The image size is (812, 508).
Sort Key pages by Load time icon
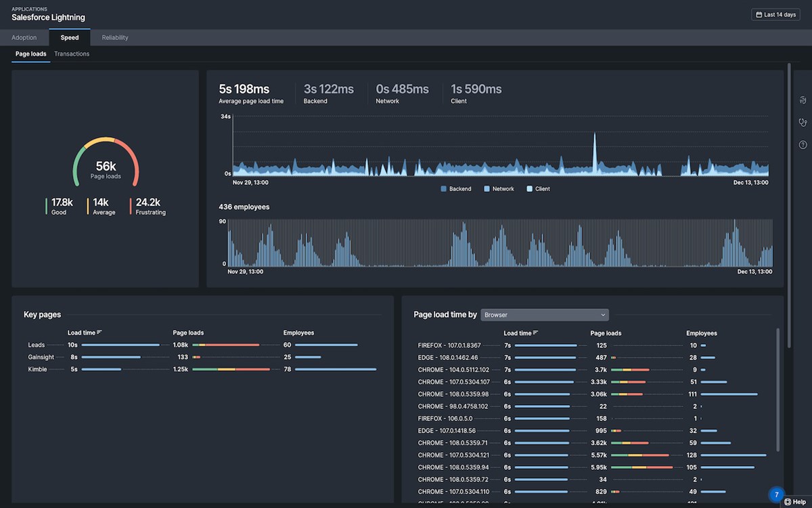click(99, 333)
